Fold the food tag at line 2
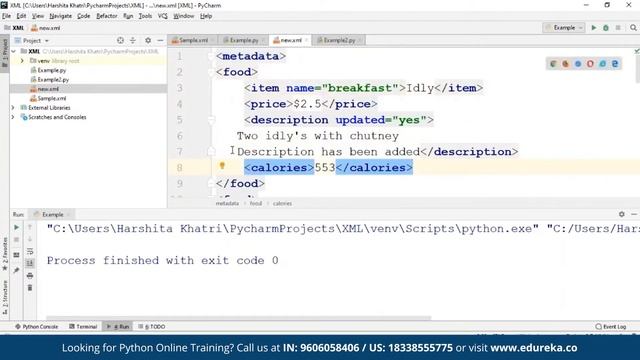This screenshot has height=360, width=640. tap(211, 72)
